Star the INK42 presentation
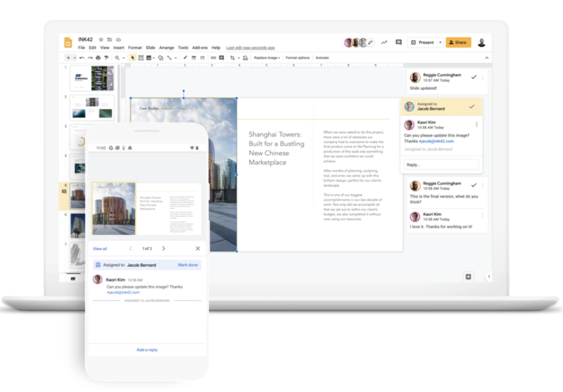 (x=101, y=40)
